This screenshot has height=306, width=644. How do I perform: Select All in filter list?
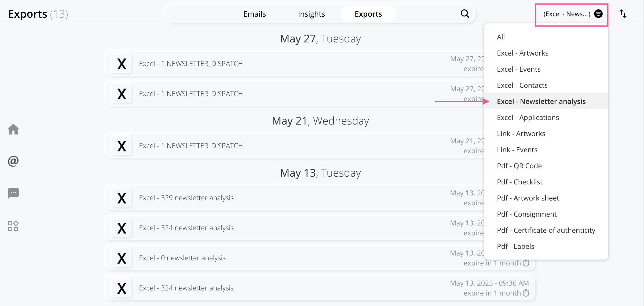click(x=501, y=37)
